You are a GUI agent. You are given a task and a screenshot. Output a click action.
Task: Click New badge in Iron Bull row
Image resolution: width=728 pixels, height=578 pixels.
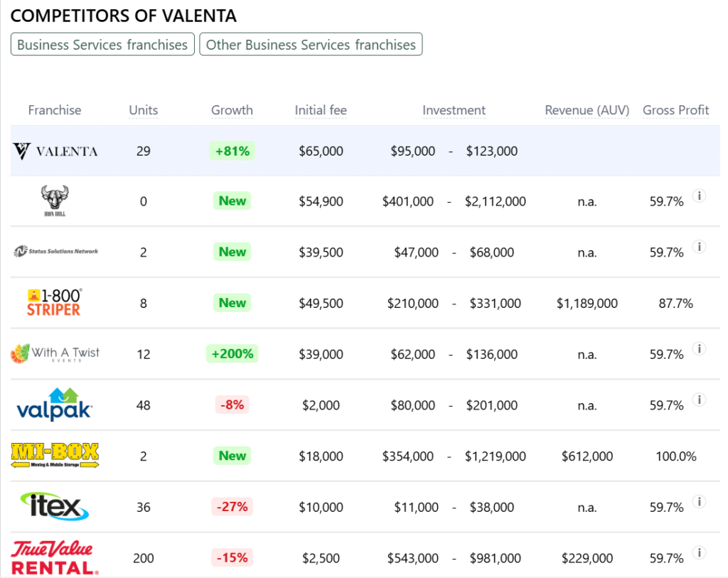coord(232,201)
